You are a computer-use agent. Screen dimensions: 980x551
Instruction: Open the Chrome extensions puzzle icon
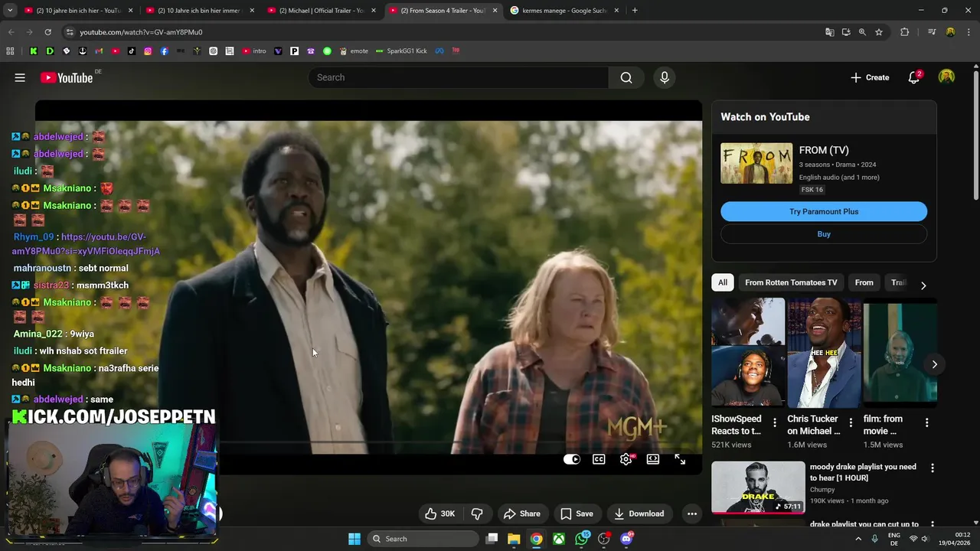[905, 32]
